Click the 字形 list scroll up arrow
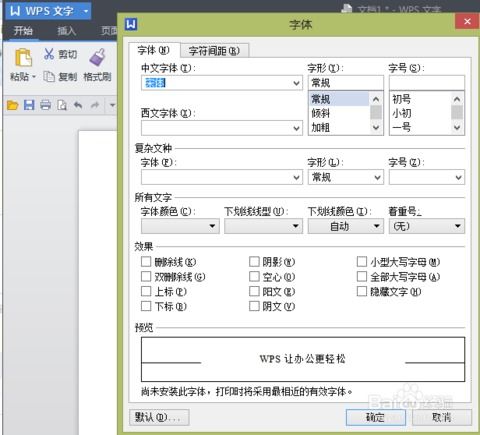The height and width of the screenshot is (435, 480). [376, 99]
